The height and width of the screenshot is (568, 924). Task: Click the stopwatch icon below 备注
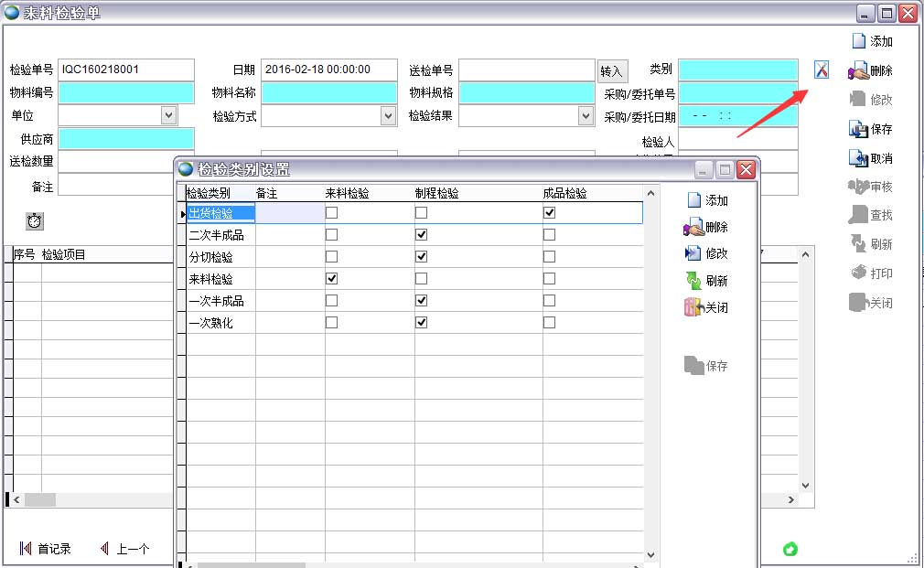35,220
